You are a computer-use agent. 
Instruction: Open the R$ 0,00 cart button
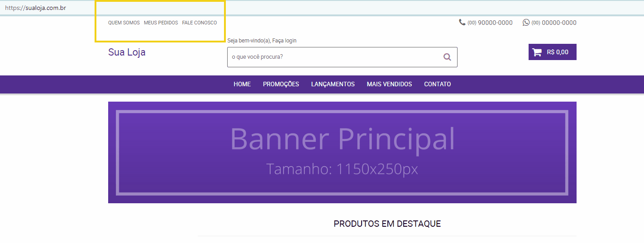pos(553,52)
